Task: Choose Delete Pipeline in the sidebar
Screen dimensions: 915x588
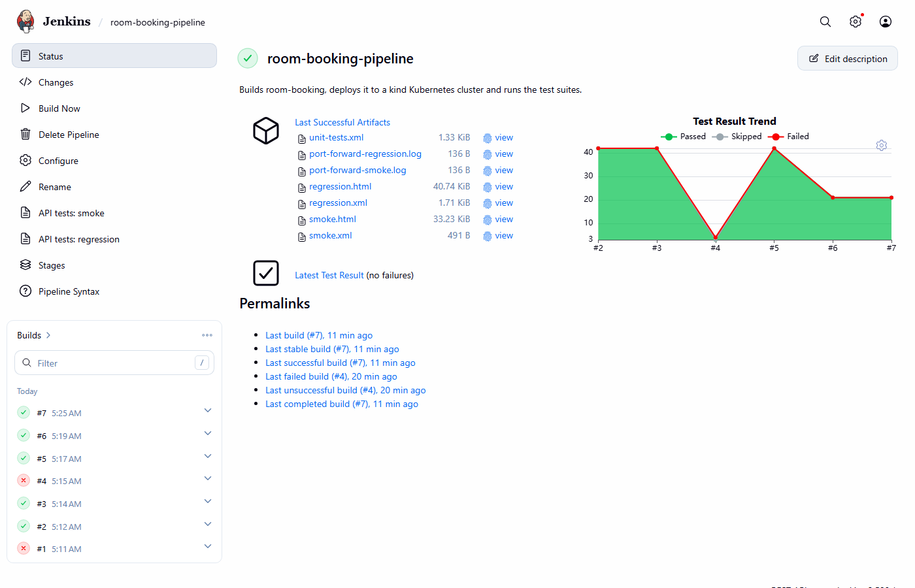Action: pos(114,135)
